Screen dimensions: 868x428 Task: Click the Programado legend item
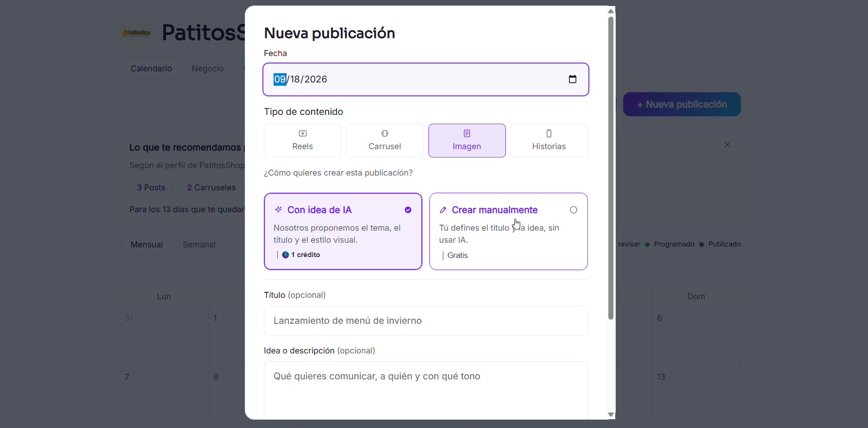click(x=670, y=244)
